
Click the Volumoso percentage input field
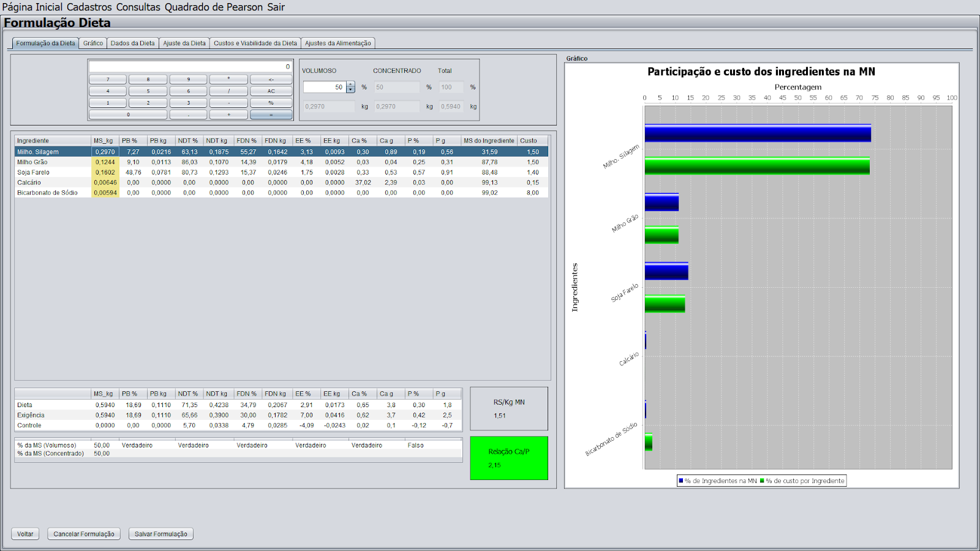325,88
